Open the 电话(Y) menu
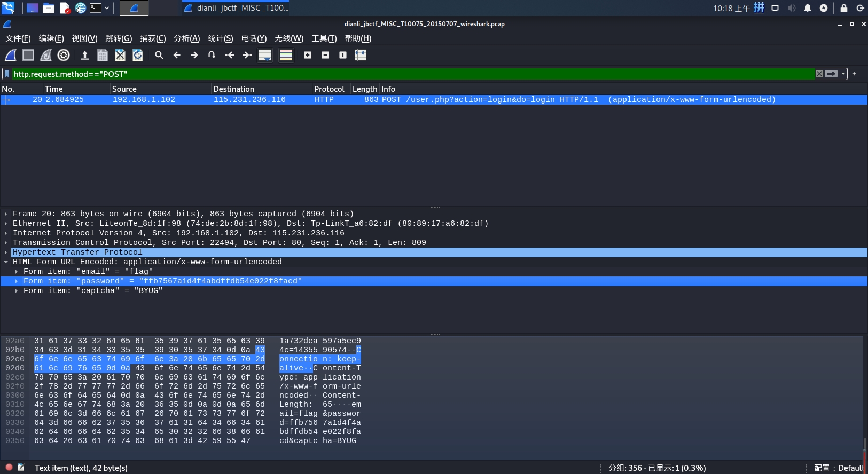The height and width of the screenshot is (474, 868). point(254,38)
